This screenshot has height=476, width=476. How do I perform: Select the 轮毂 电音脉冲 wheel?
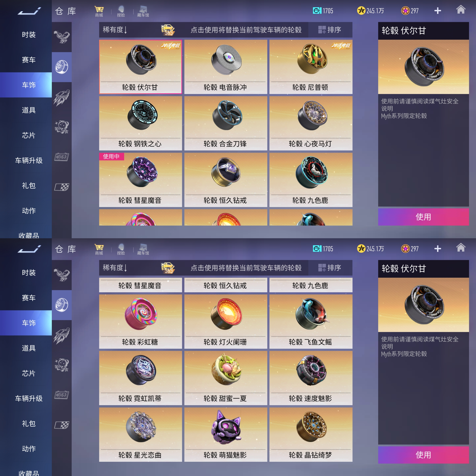[225, 67]
